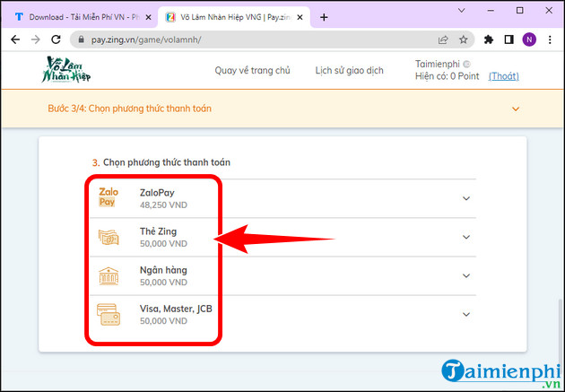The height and width of the screenshot is (392, 565).
Task: Bookmark this page with the star icon
Action: [x=464, y=39]
